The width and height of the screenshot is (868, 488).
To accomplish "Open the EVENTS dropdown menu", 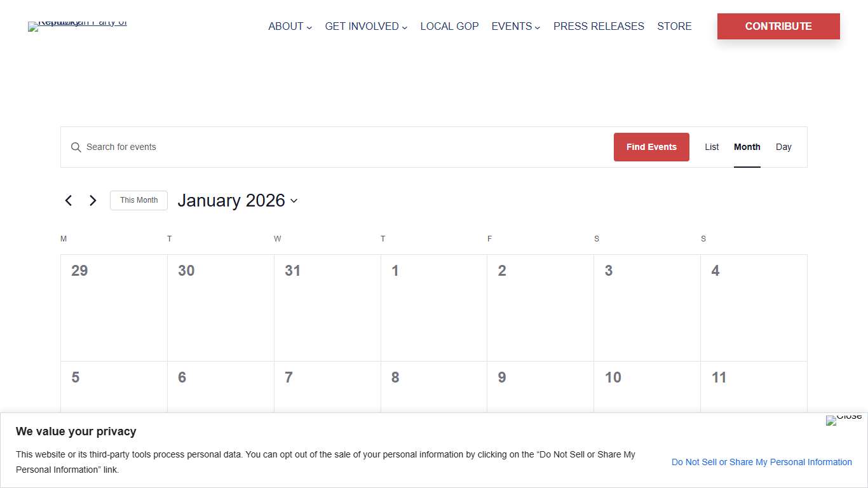I will click(515, 26).
